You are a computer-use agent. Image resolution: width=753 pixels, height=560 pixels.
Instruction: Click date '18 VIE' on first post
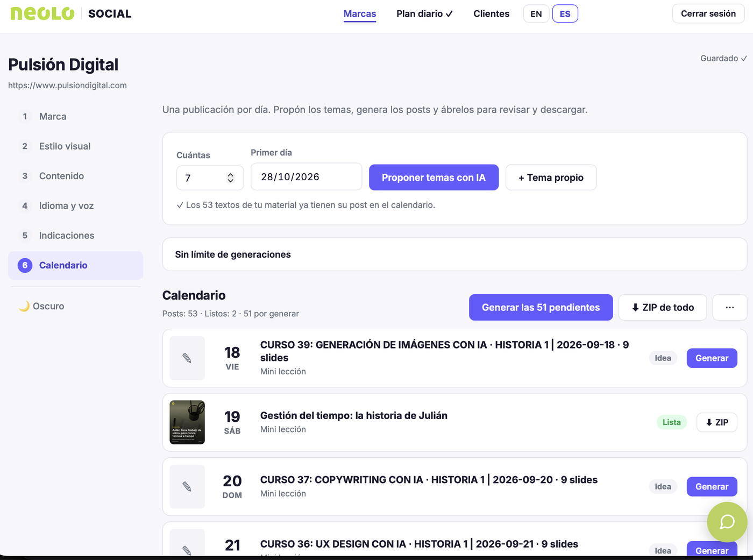click(232, 358)
